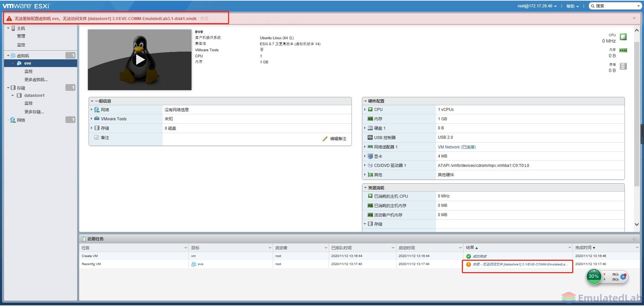Expand the VMware Tools row

(x=92, y=118)
